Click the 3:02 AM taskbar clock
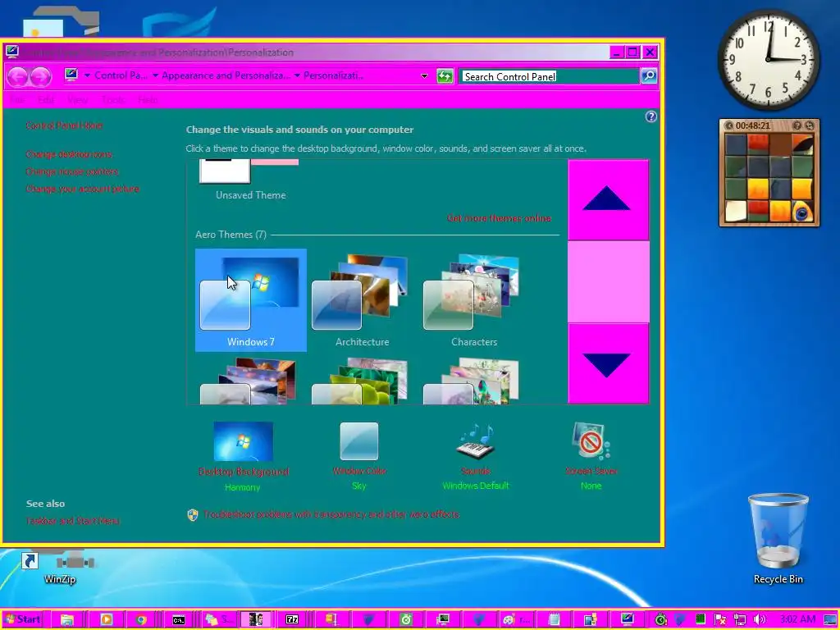 [x=797, y=620]
